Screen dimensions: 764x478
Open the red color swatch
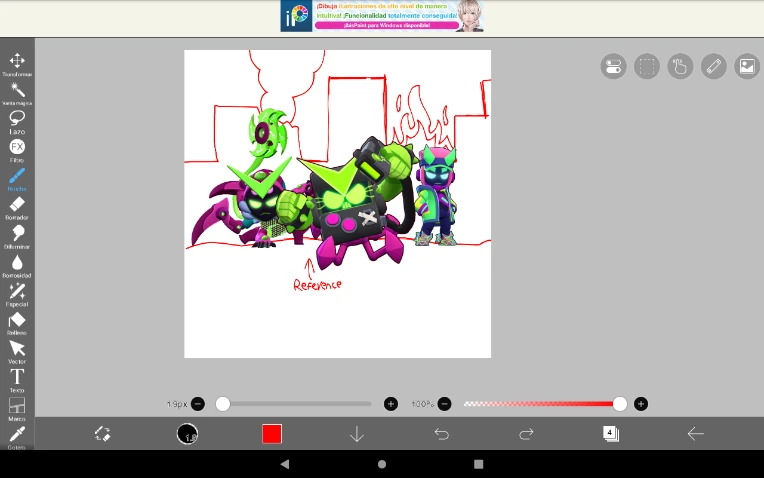pos(272,434)
